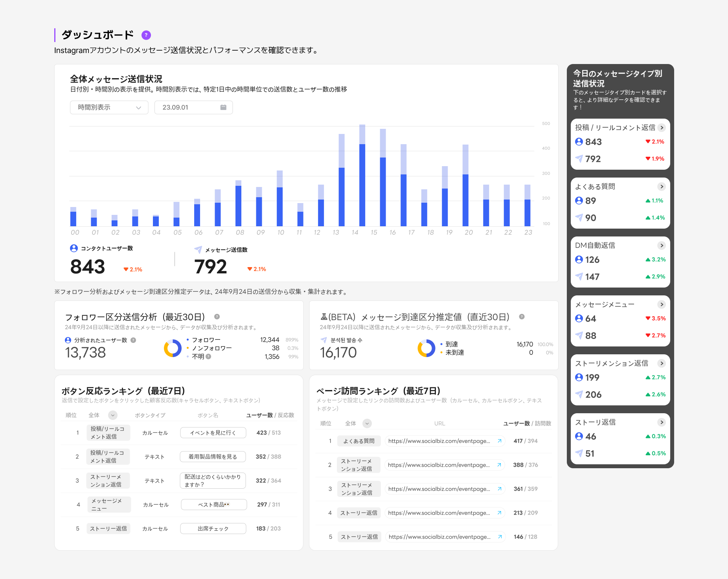Select the DM自動返信 message type card
The image size is (728, 579).
coord(620,262)
